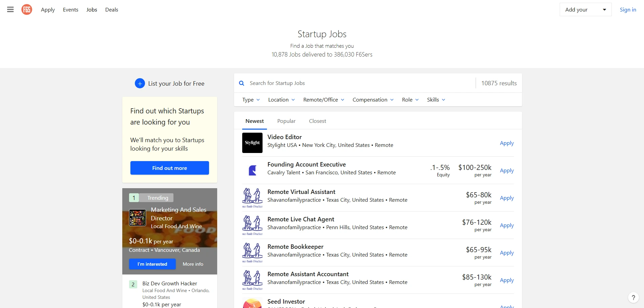Open the hamburger menu icon
644x308 pixels.
[x=11, y=9]
